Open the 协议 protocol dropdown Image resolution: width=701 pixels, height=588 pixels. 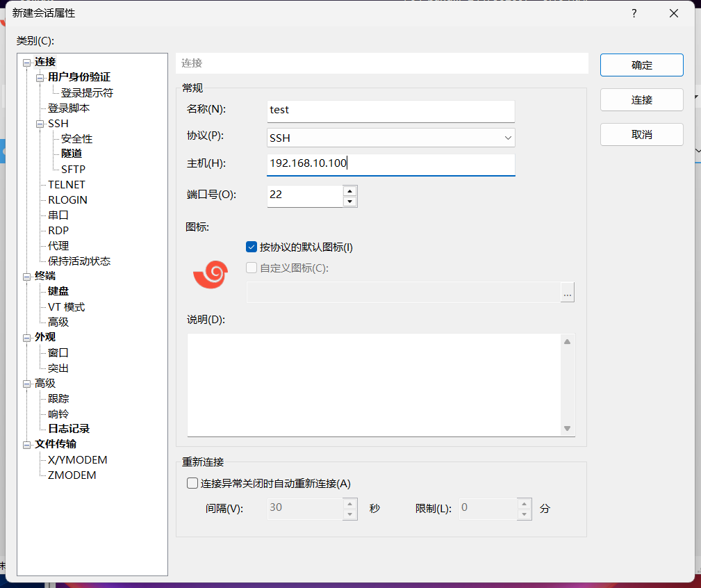(x=508, y=138)
